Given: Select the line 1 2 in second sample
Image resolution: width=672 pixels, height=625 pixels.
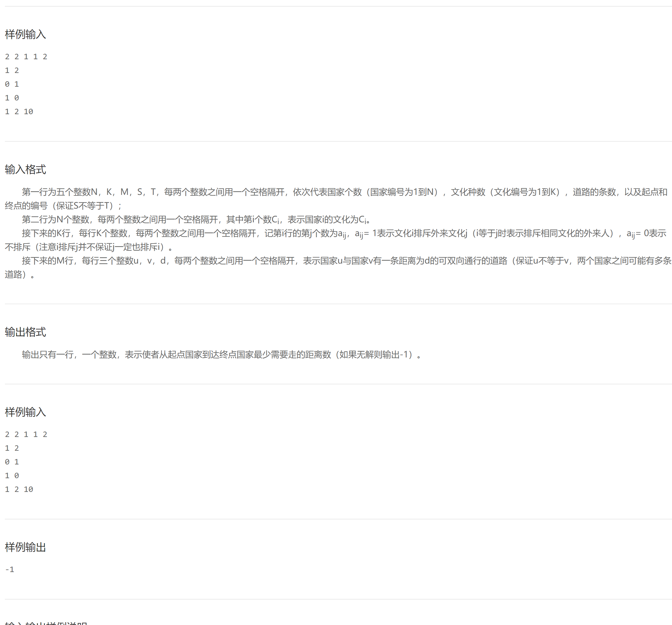Looking at the screenshot, I should (11, 448).
